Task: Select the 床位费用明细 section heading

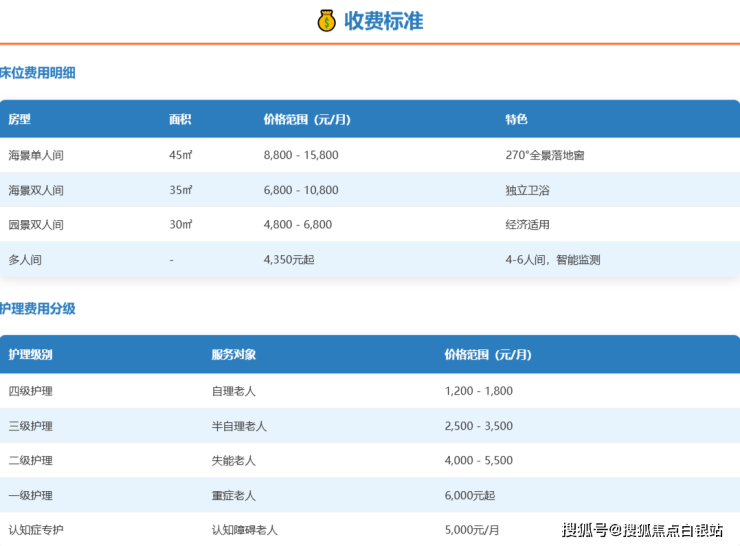Action: 38,73
